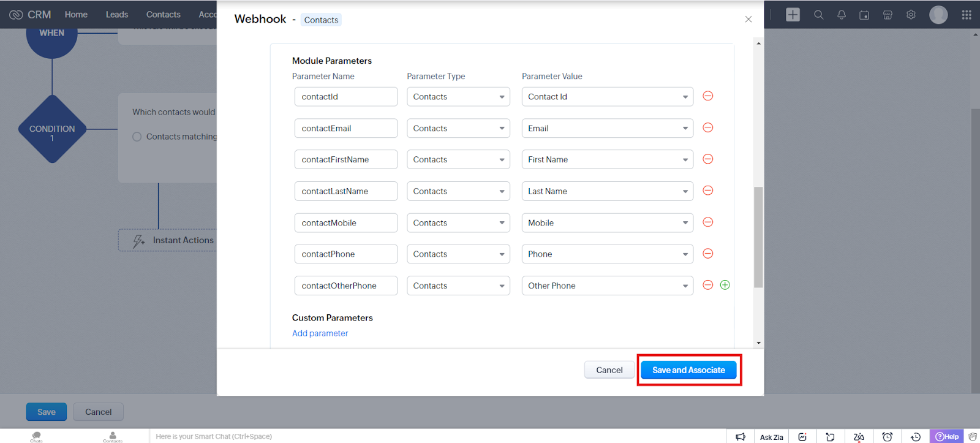
Task: Go to the Home tab
Action: tap(76, 15)
